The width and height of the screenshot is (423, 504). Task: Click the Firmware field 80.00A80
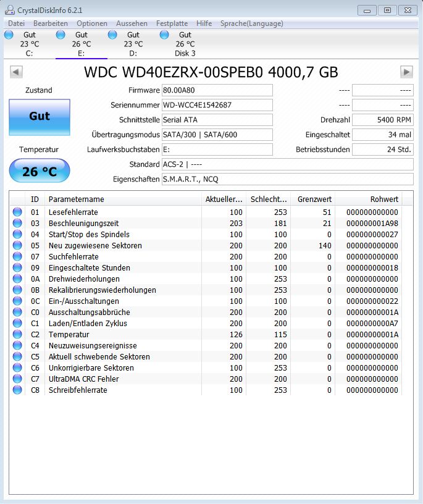click(217, 90)
